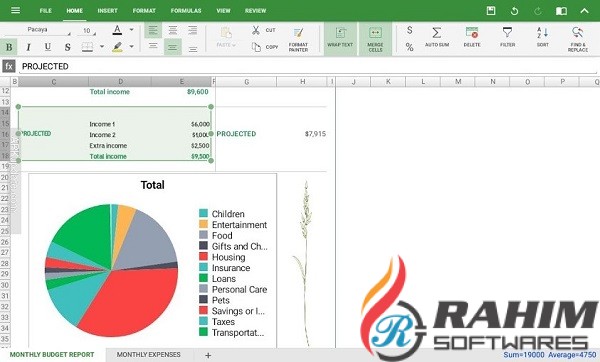Screen dimensions: 600x362
Task: Click the Delete cells icon
Action: [x=472, y=37]
